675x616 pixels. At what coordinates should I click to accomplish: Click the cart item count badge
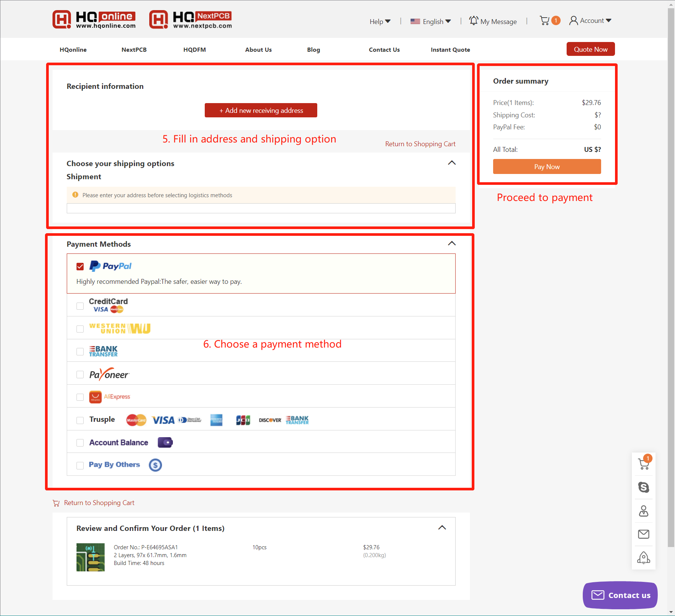pos(556,21)
